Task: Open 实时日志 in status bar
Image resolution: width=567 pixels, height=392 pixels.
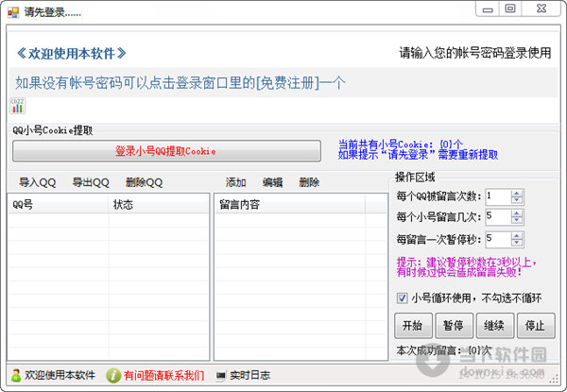Action: pyautogui.click(x=249, y=376)
